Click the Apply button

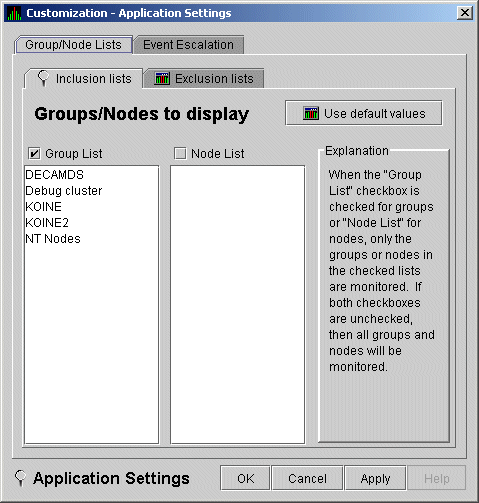(x=375, y=478)
